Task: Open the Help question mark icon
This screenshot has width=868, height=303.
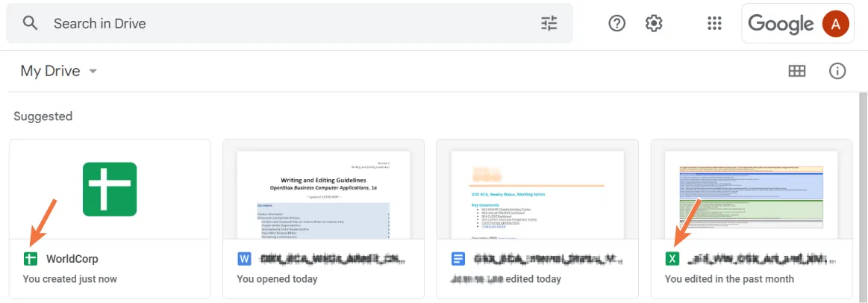Action: coord(616,23)
